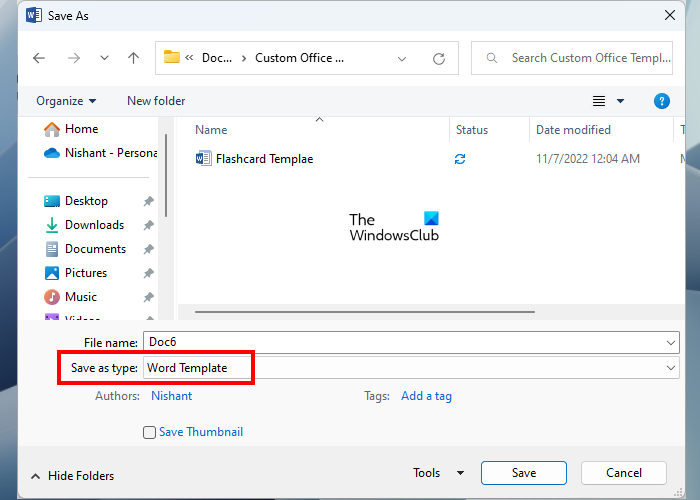Expand the Tools dropdown menu

[438, 473]
